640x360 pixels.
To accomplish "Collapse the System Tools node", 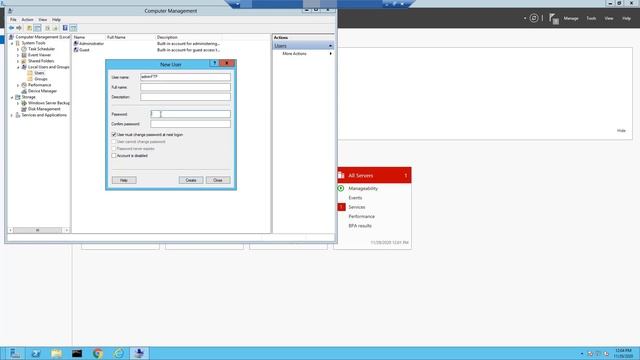I will 12,43.
